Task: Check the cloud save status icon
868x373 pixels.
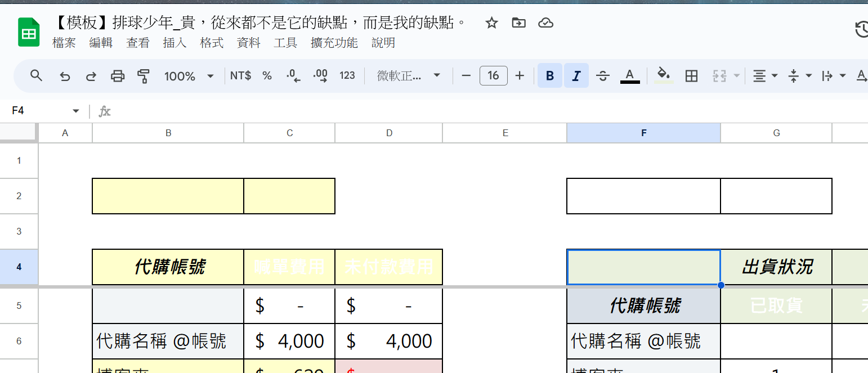Action: [545, 23]
